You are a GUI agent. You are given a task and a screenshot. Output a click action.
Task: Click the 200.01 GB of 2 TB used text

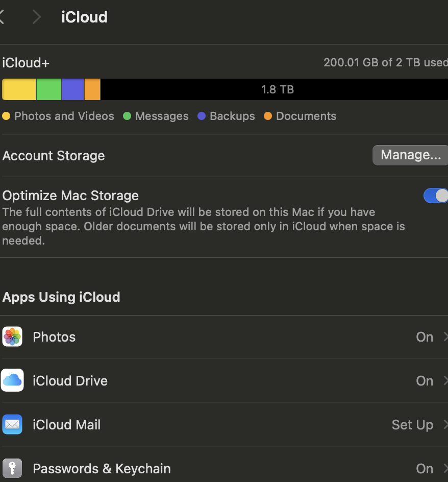tap(386, 62)
